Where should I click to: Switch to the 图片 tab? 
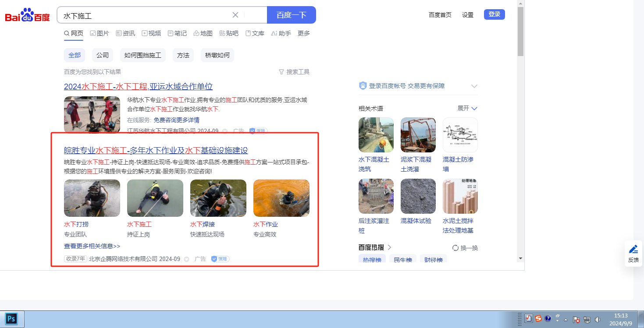(100, 33)
